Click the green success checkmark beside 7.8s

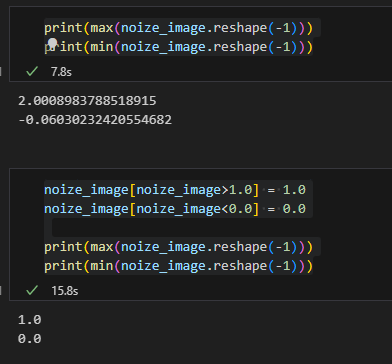coord(32,71)
